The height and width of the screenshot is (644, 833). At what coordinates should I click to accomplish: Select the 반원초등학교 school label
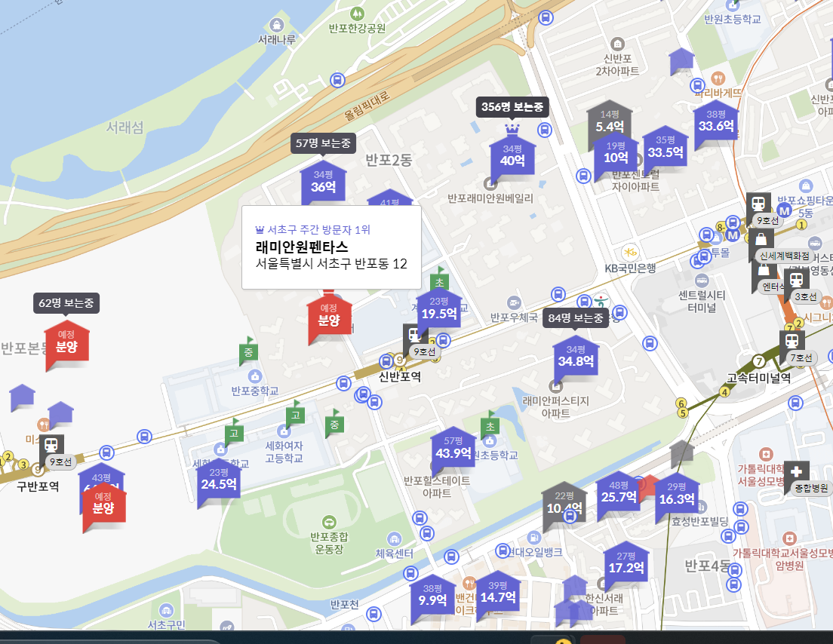coord(732,19)
